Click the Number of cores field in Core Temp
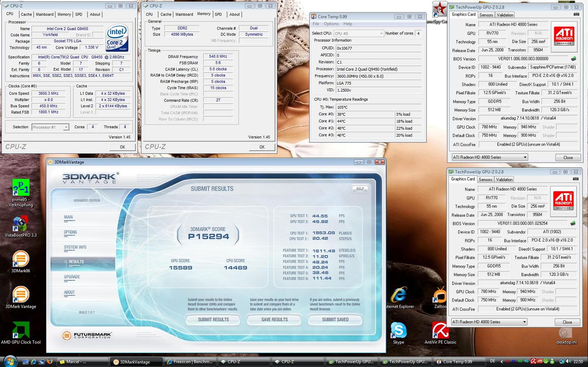588x367 pixels. coord(418,33)
